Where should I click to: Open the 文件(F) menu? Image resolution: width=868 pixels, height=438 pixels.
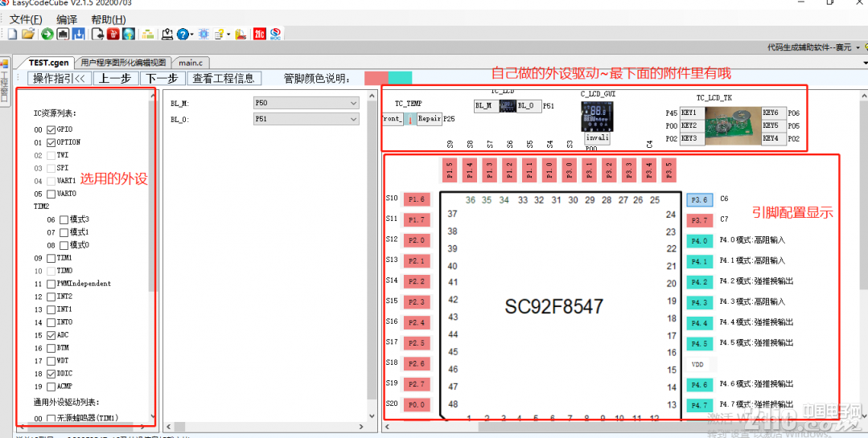click(x=26, y=18)
